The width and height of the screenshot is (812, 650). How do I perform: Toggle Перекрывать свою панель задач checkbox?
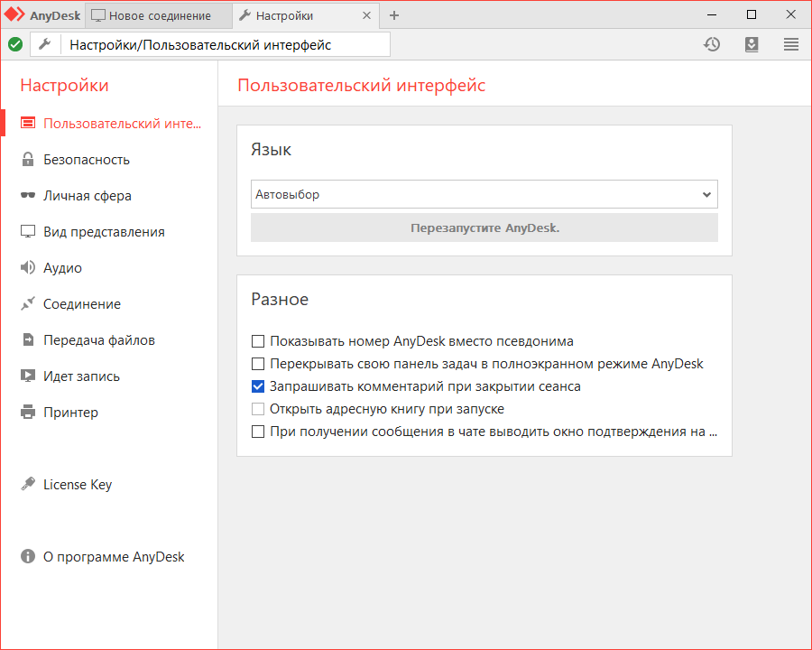[x=258, y=364]
